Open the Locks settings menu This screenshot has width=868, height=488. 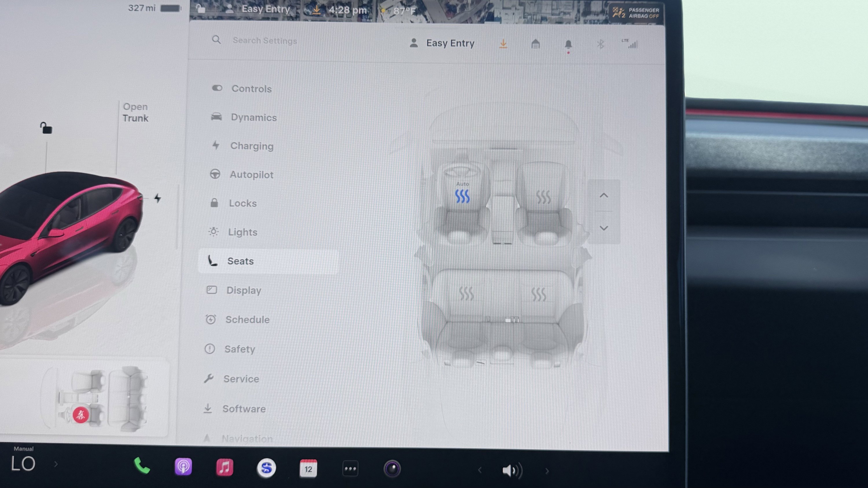coord(233,203)
